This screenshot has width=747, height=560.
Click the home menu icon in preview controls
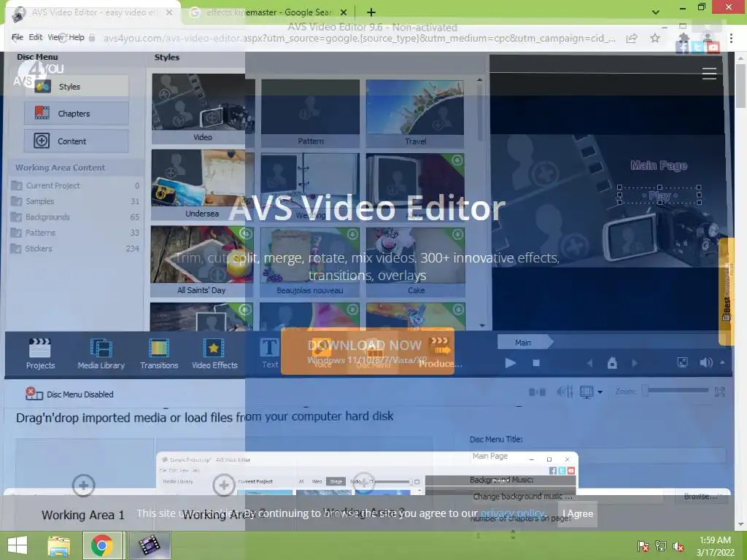612,363
